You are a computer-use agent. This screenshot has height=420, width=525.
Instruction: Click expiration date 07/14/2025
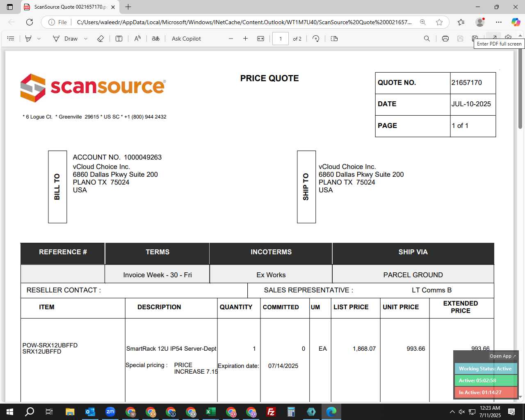[283, 366]
